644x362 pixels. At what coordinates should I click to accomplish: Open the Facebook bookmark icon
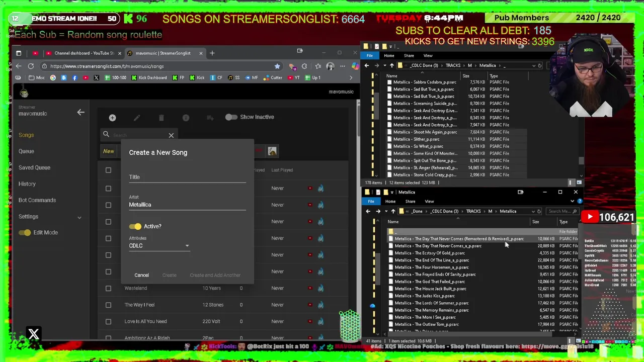(x=74, y=77)
